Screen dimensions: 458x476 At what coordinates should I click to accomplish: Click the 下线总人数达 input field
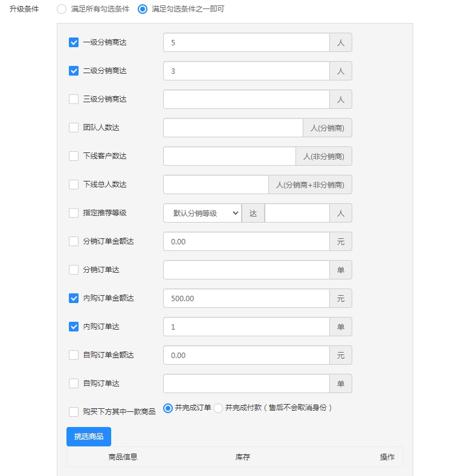216,184
